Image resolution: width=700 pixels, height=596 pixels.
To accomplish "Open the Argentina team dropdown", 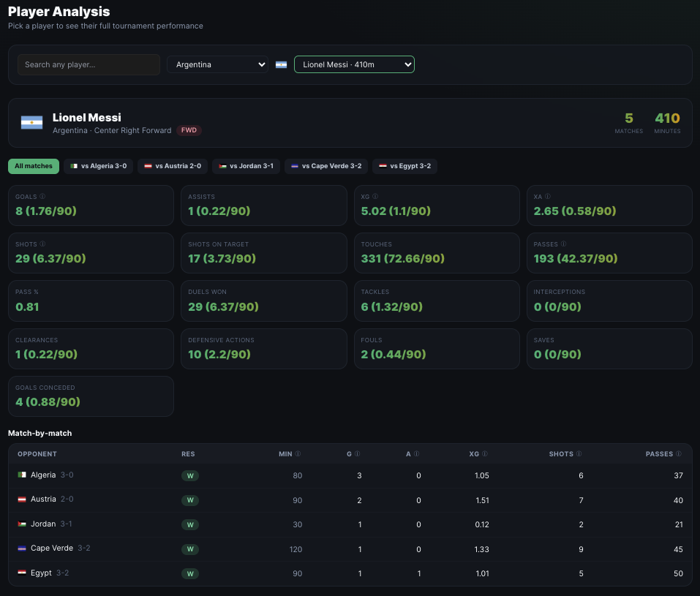I will (x=217, y=65).
